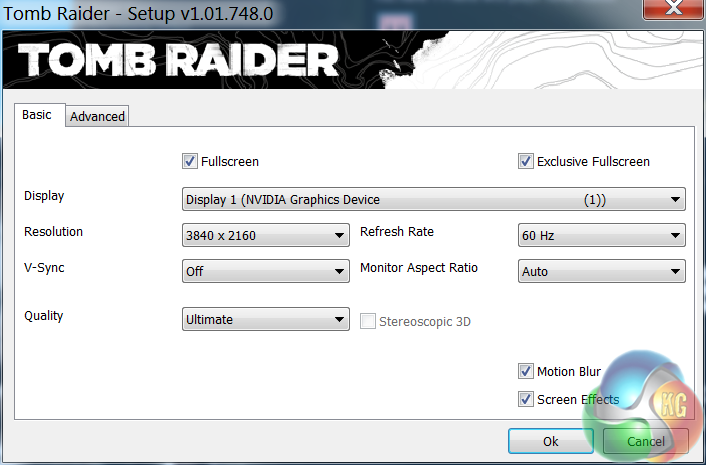
Task: Close the Tomb Raider Setup window
Action: pos(673,9)
